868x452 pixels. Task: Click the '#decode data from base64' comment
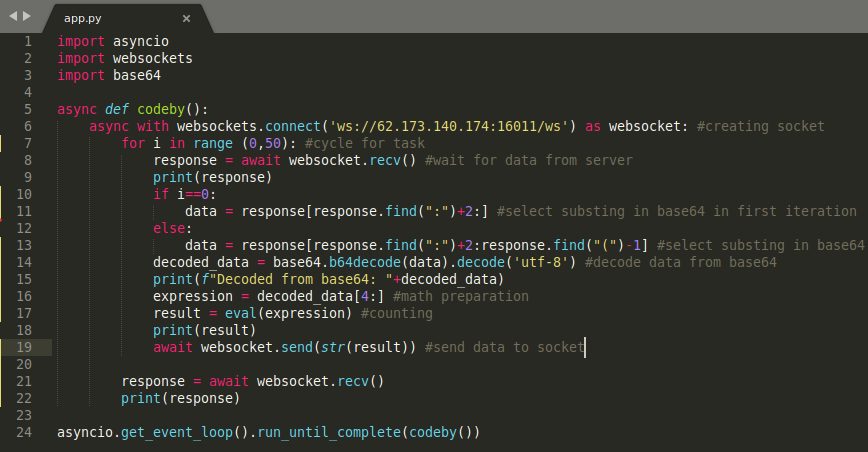tap(681, 262)
